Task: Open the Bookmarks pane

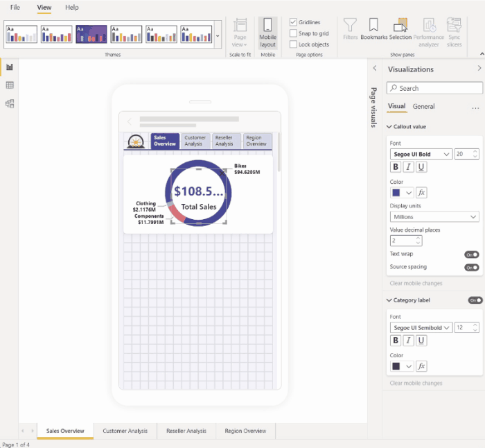Action: click(x=374, y=29)
